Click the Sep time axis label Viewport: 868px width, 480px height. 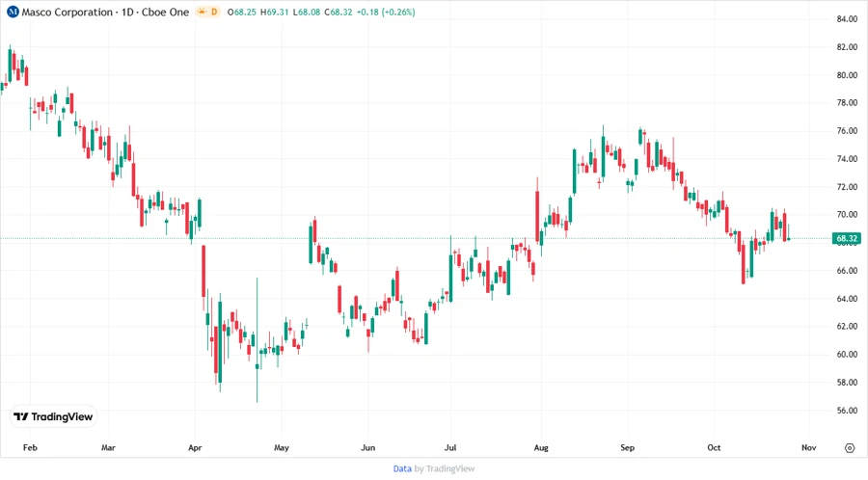point(627,447)
